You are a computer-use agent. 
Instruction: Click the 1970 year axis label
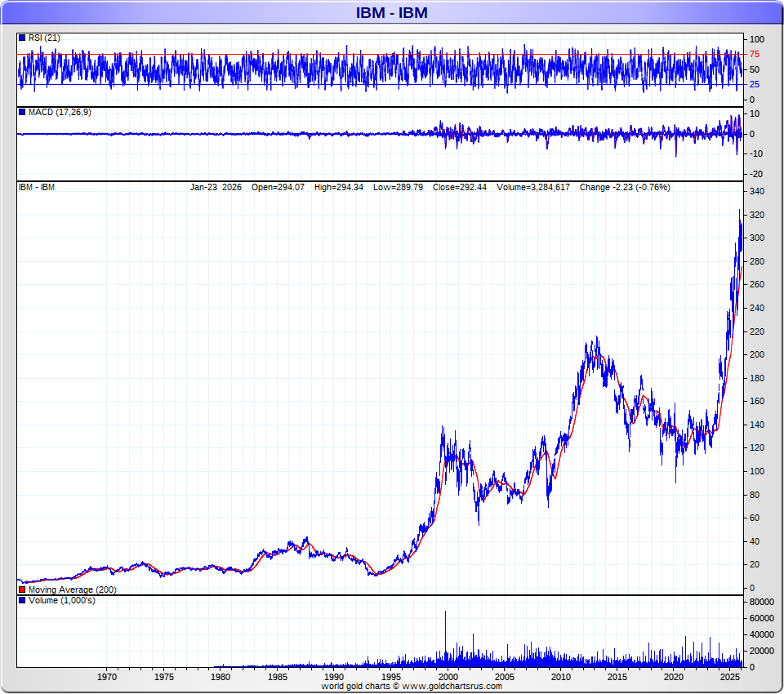107,677
